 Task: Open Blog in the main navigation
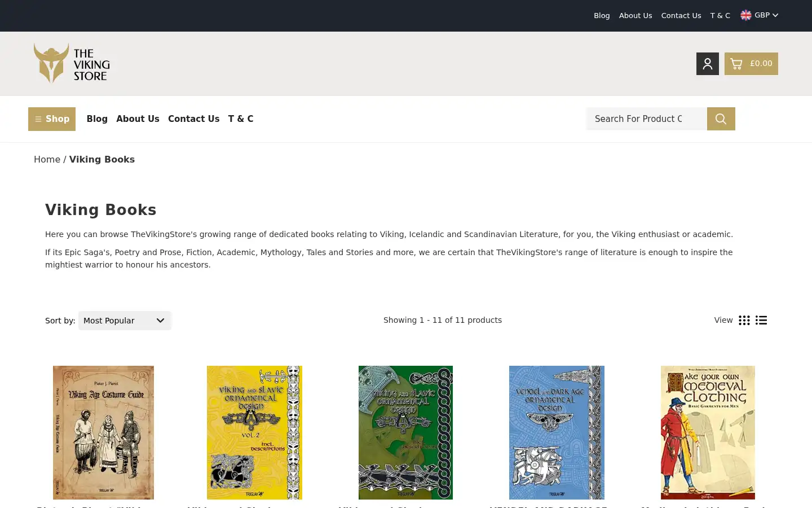tap(97, 119)
